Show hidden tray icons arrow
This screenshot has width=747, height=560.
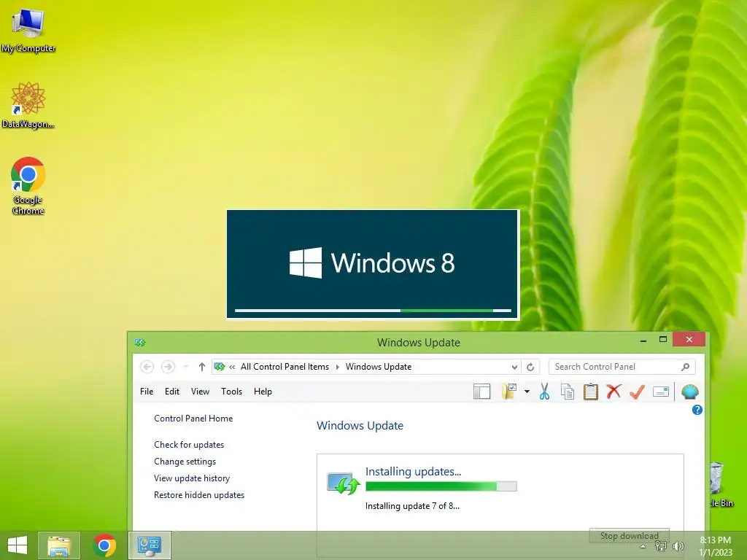[643, 546]
